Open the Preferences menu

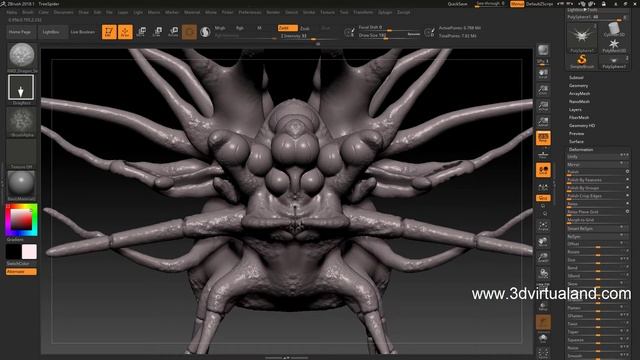click(x=249, y=12)
